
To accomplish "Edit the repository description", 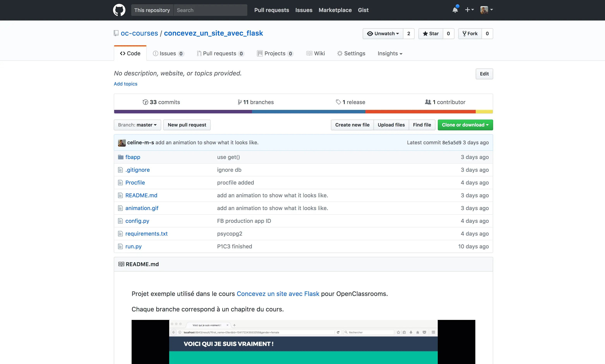I will tap(484, 74).
